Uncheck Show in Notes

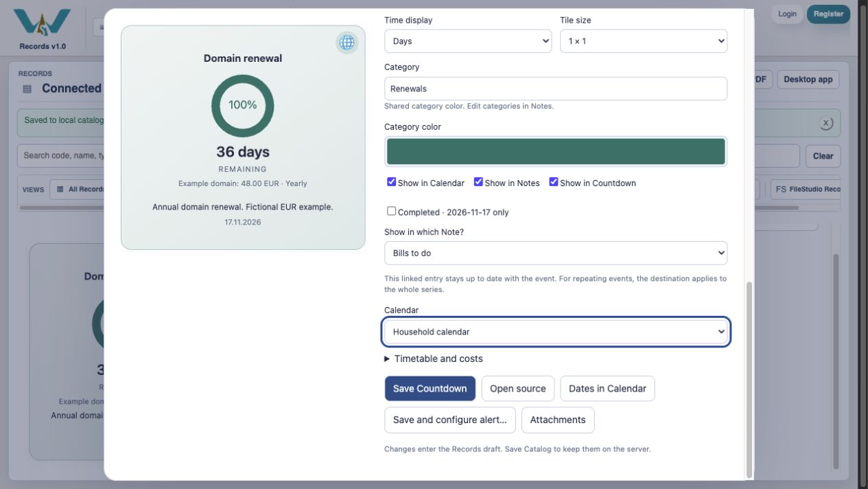pos(478,182)
